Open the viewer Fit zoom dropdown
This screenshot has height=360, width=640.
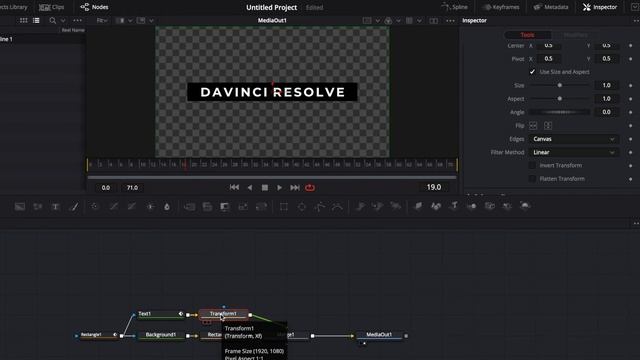[102, 20]
